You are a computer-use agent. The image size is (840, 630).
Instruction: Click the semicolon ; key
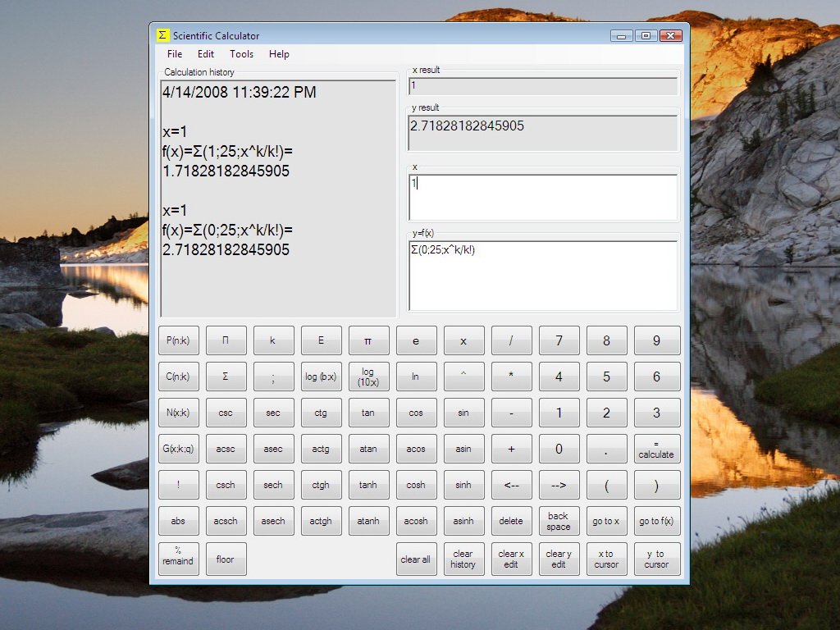[x=273, y=377]
